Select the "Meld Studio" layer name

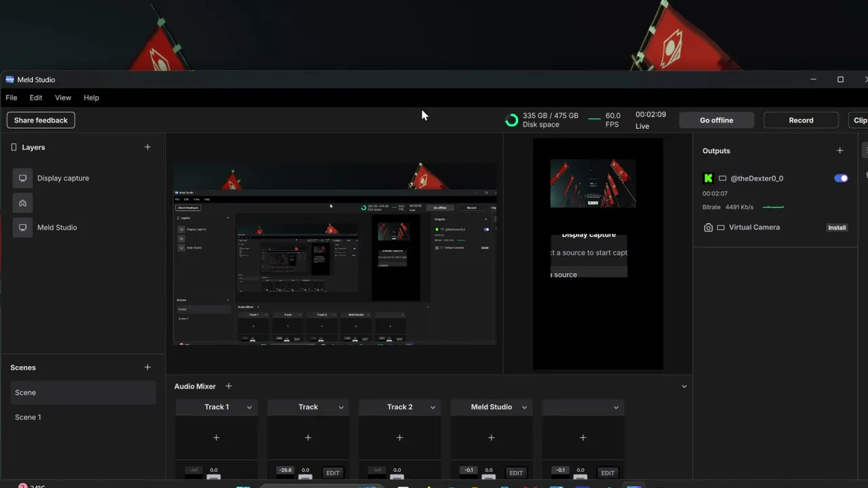[57, 228]
